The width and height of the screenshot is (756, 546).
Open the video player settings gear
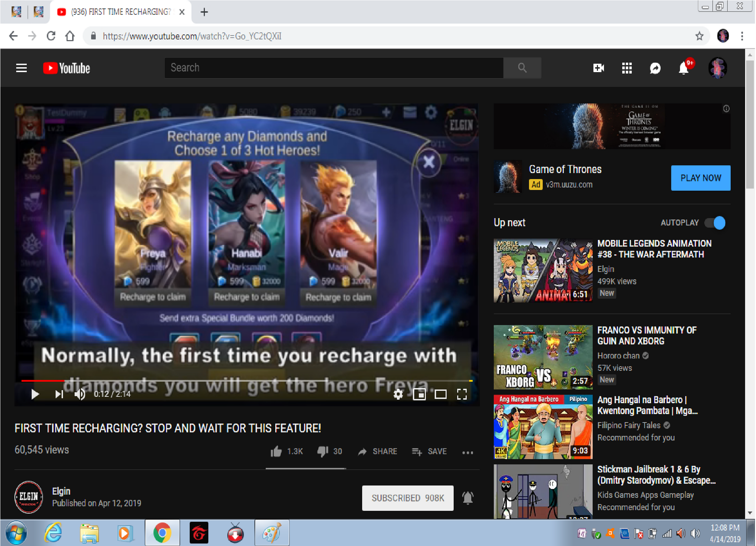(x=398, y=394)
